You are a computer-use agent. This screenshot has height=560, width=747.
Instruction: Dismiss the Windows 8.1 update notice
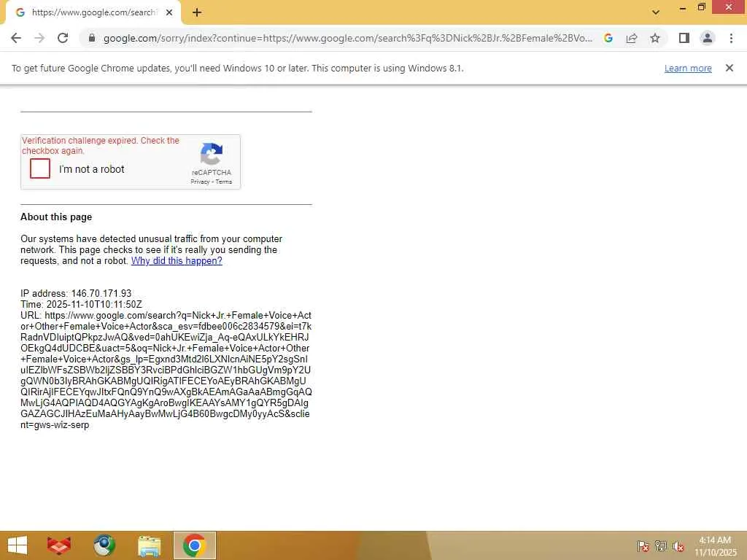click(729, 68)
